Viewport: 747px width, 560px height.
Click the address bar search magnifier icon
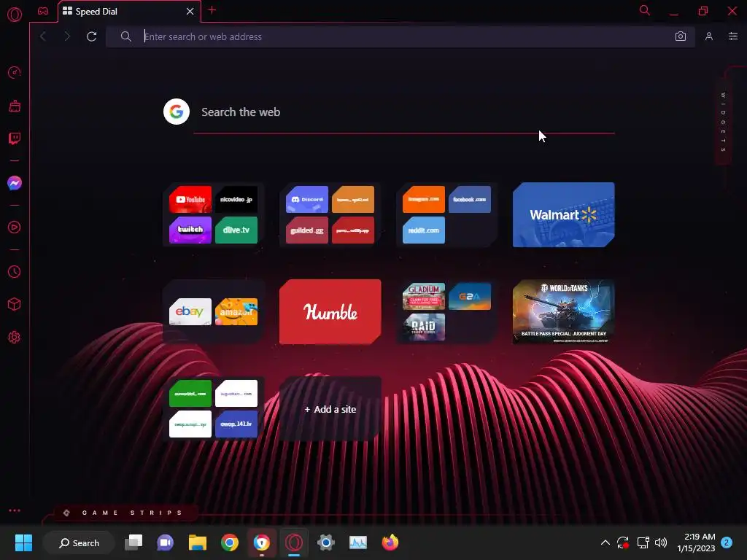(x=125, y=36)
